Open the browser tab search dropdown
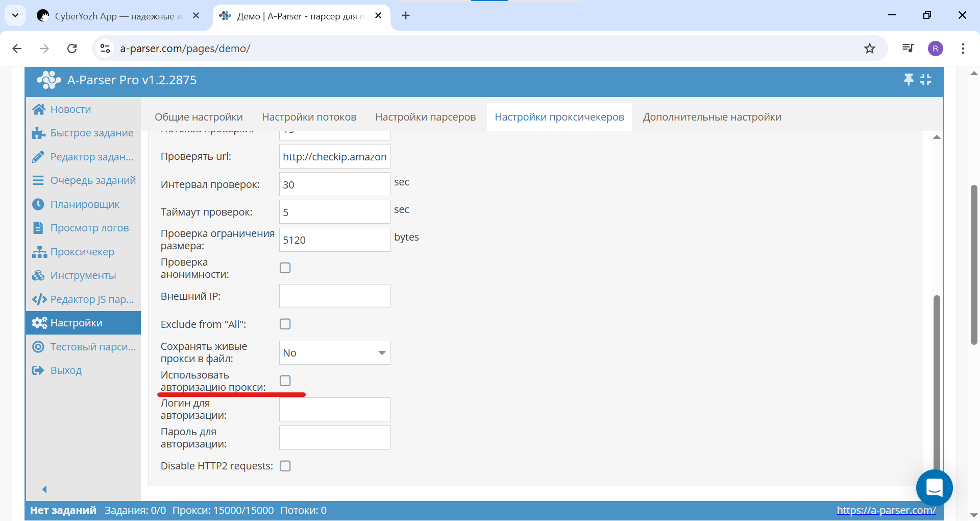Screen dimensions: 980x521 [15, 15]
